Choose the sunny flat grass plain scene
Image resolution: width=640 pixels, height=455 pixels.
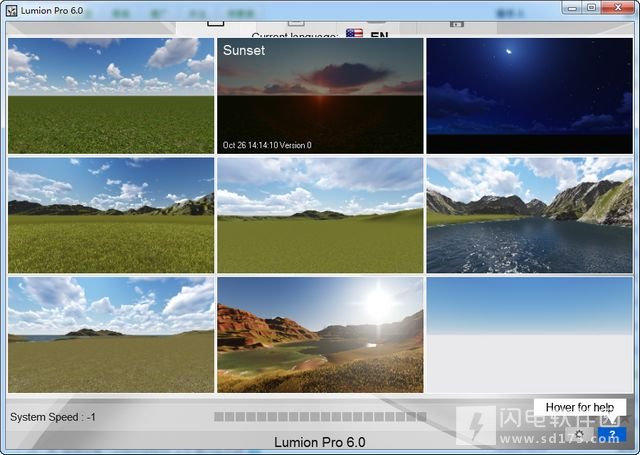(x=111, y=96)
